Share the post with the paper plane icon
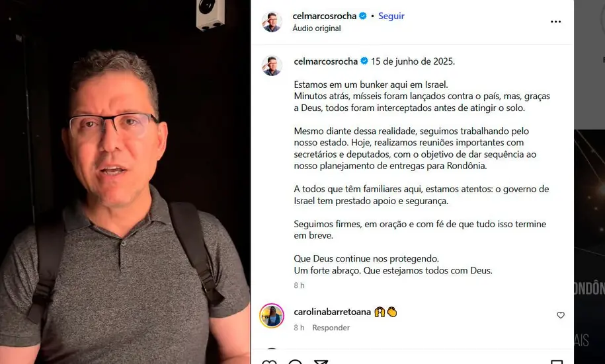605x364 pixels. click(x=321, y=361)
